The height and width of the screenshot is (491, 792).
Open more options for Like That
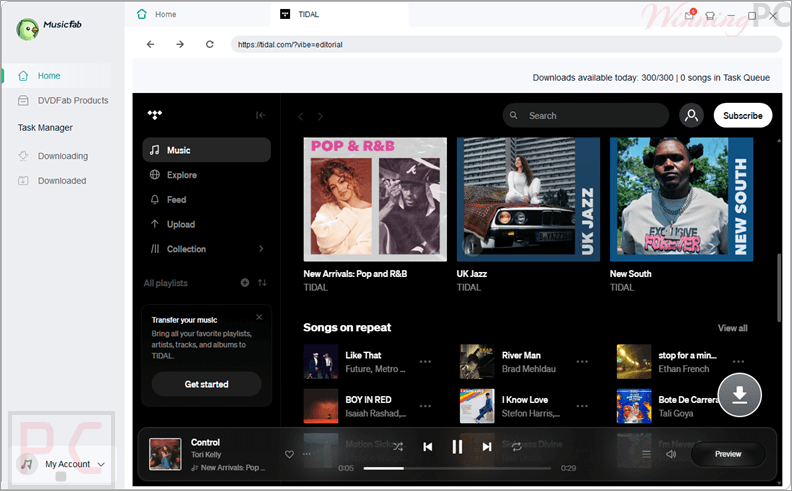[x=425, y=362]
